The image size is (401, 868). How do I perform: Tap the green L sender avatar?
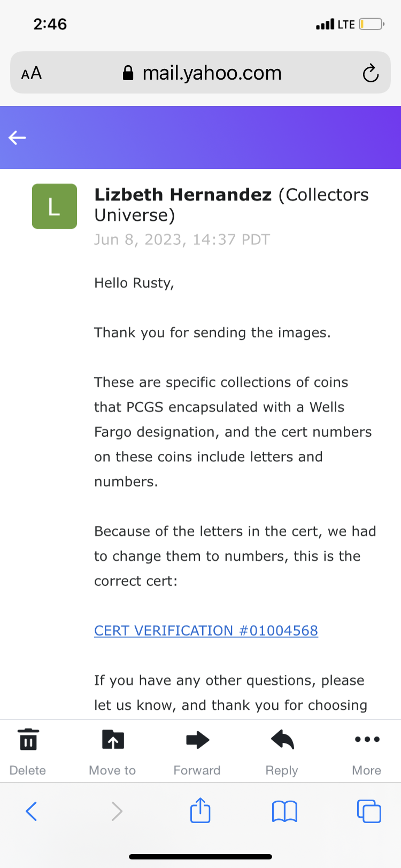[55, 206]
